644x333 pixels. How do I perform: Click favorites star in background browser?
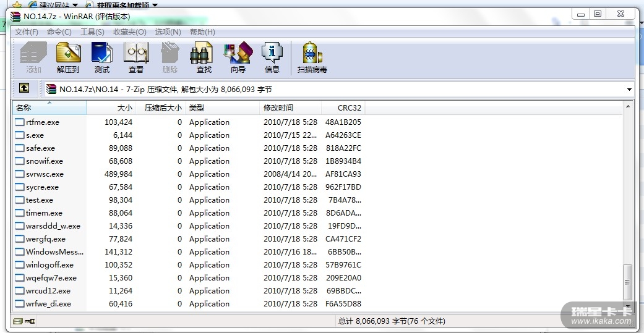pyautogui.click(x=17, y=4)
